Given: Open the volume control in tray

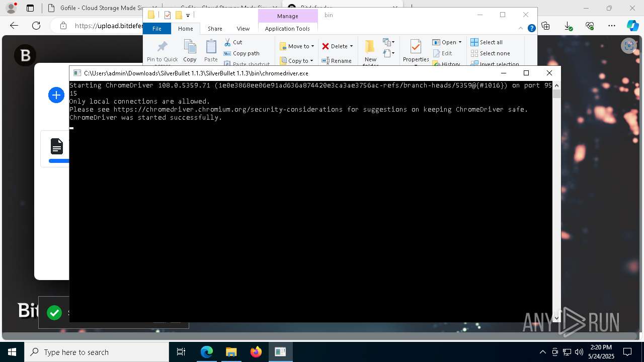Looking at the screenshot, I should [579, 352].
